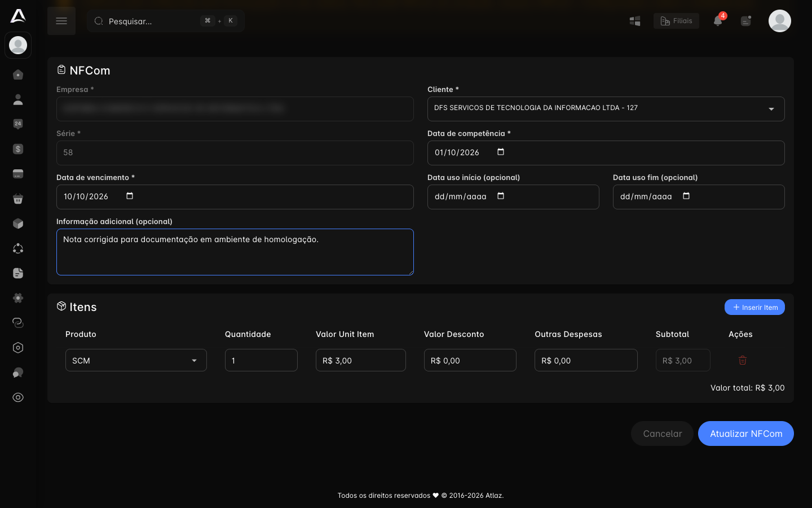Click the sidebar profile avatar
The height and width of the screenshot is (508, 812).
pos(18,45)
